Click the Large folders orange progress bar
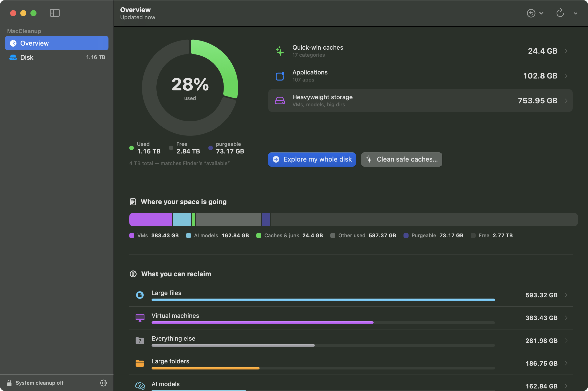This screenshot has height=391, width=588. 206,368
